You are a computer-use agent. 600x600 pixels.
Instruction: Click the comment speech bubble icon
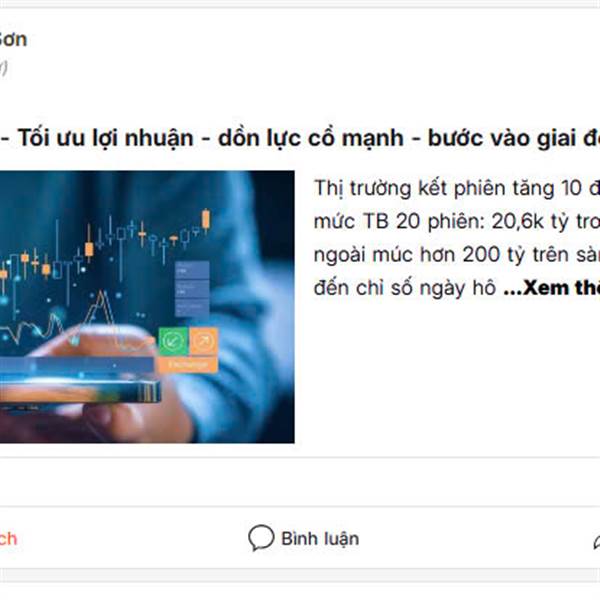[261, 538]
